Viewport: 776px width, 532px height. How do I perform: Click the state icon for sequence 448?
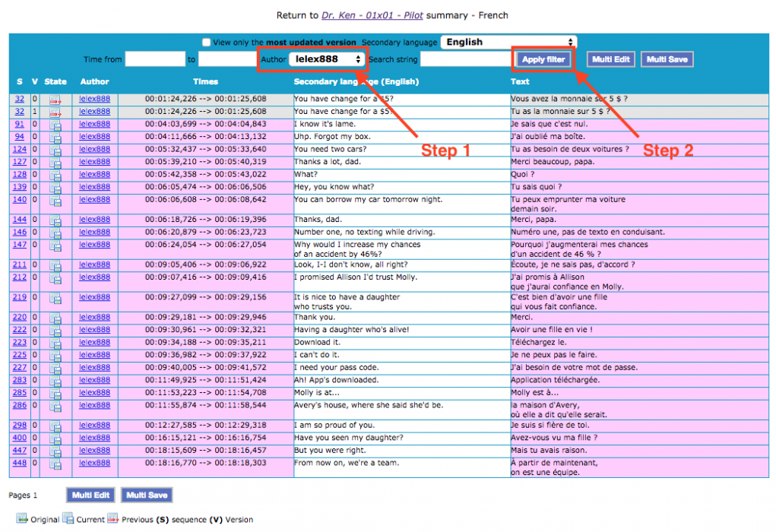[55, 464]
